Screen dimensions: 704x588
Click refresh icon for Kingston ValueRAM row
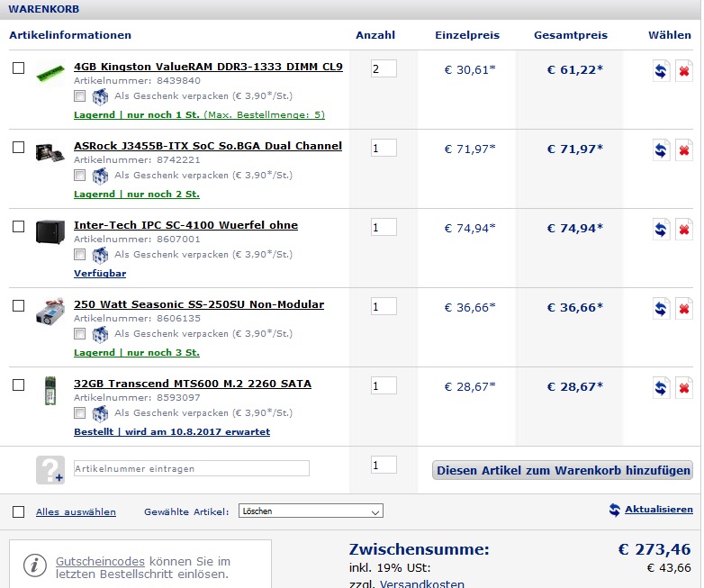(x=661, y=70)
